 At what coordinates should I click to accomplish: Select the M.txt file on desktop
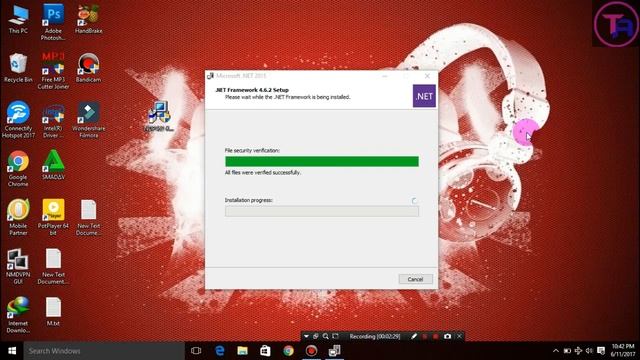click(x=53, y=311)
